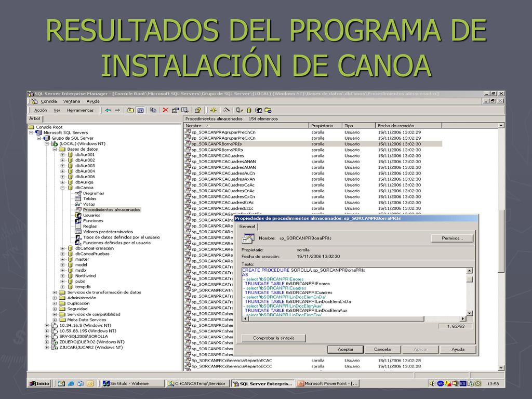
Task: Click the ES language tray indicator
Action: pyautogui.click(x=463, y=384)
